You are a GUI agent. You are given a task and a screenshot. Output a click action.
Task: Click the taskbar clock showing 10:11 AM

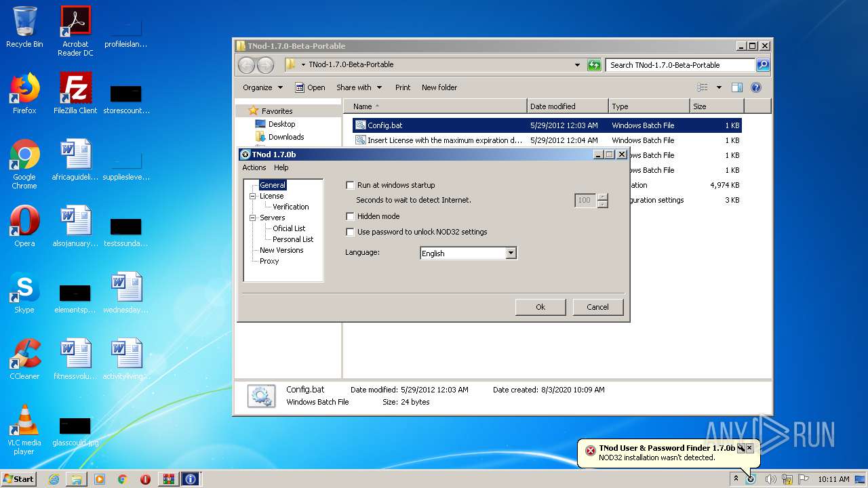pyautogui.click(x=833, y=479)
